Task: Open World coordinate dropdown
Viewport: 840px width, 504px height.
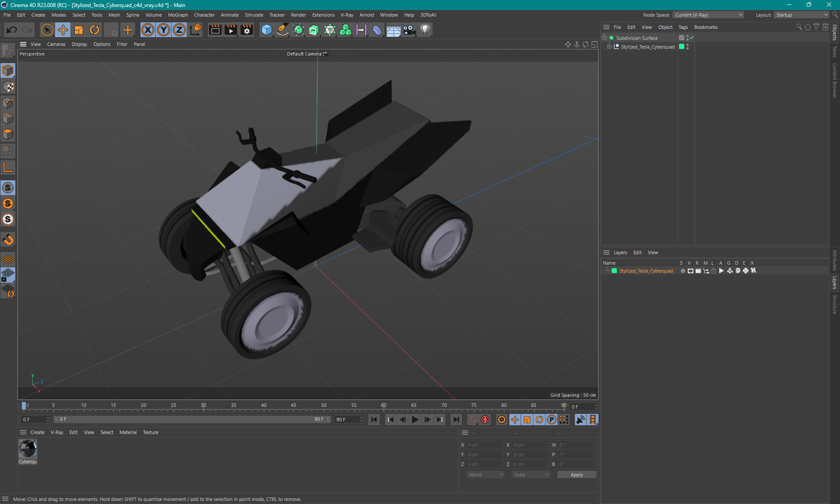Action: coord(486,475)
